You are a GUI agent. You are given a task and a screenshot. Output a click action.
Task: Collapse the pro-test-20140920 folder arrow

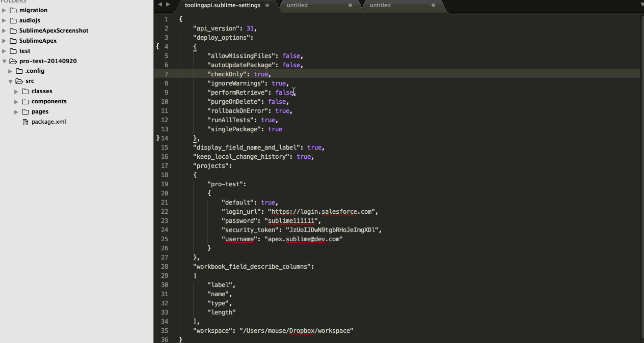5,61
